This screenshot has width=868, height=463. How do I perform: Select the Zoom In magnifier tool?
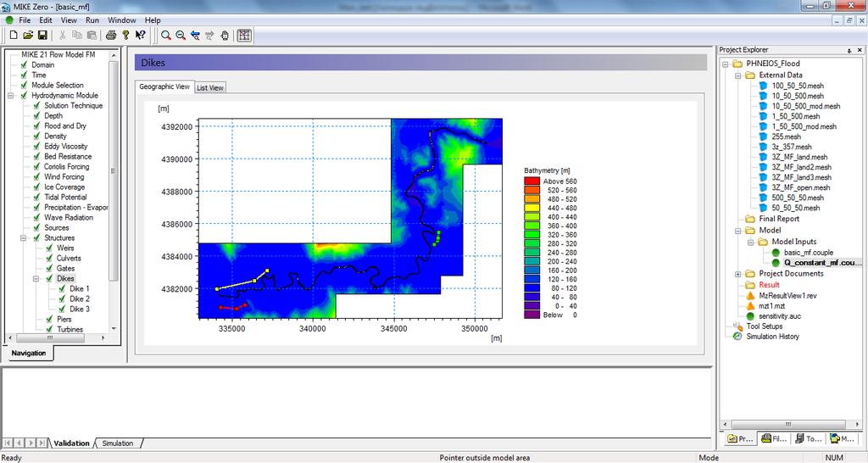[165, 35]
